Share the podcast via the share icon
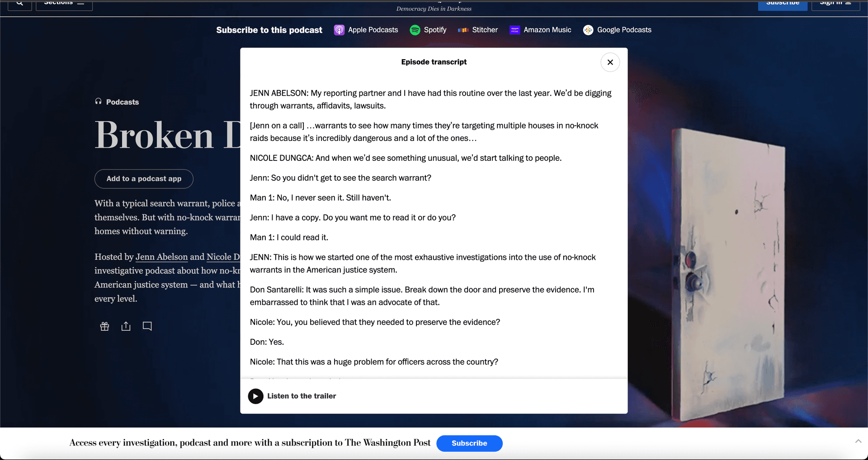Viewport: 868px width, 460px height. coord(126,326)
